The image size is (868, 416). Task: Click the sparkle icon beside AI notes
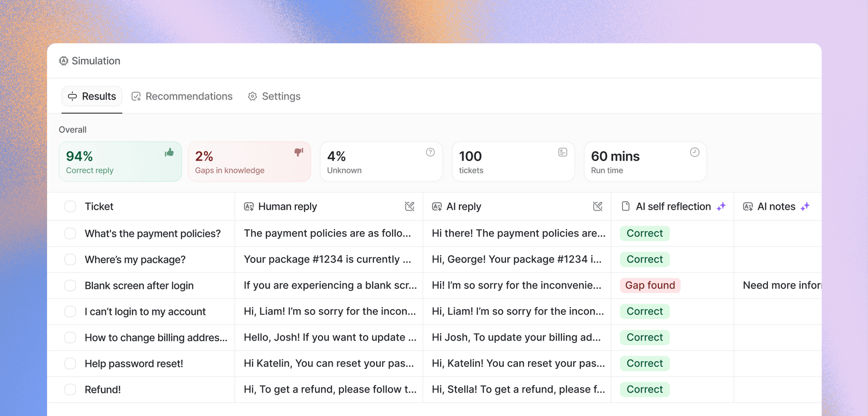(x=805, y=206)
